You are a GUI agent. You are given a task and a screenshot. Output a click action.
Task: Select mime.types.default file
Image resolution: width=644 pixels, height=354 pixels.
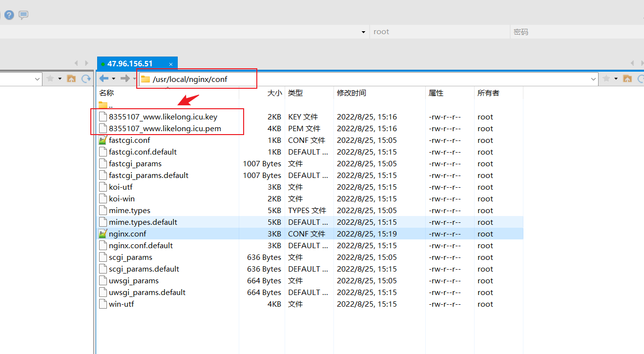pyautogui.click(x=143, y=222)
